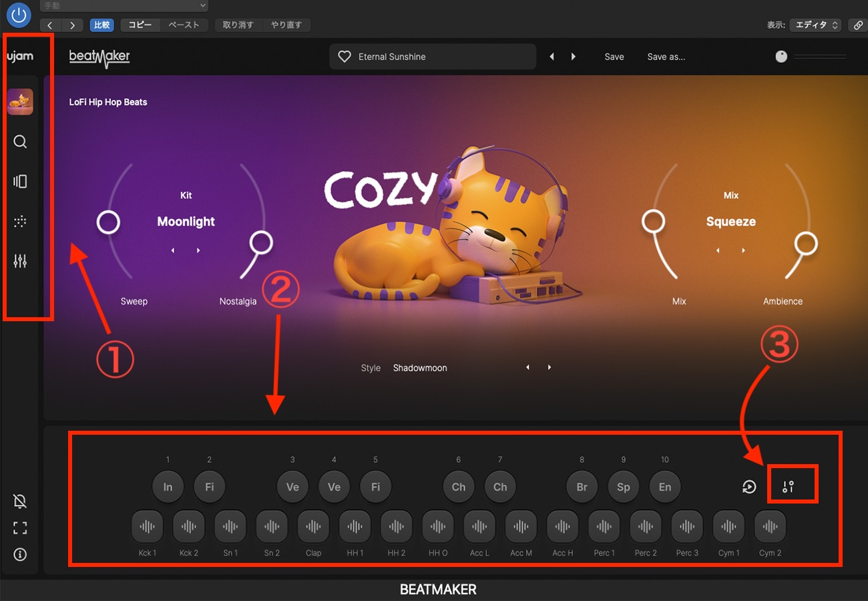The image size is (868, 601).
Task: Trigger the Br pattern pad number 8
Action: pyautogui.click(x=582, y=487)
